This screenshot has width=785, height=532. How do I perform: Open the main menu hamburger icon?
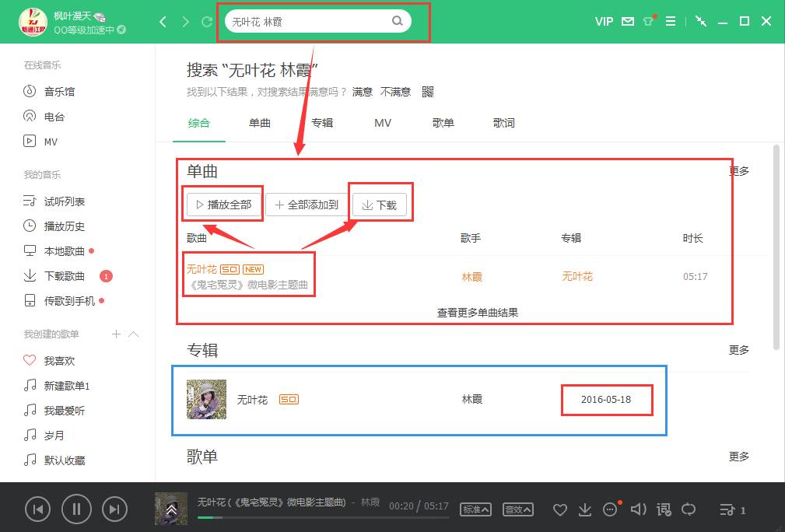(671, 22)
